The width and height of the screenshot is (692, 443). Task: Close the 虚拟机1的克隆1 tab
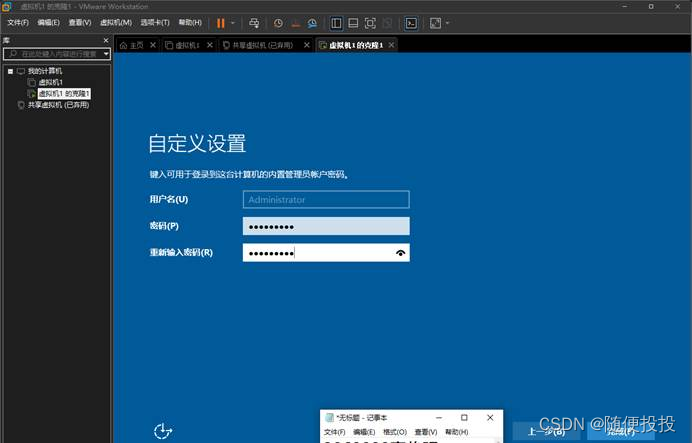click(x=391, y=45)
